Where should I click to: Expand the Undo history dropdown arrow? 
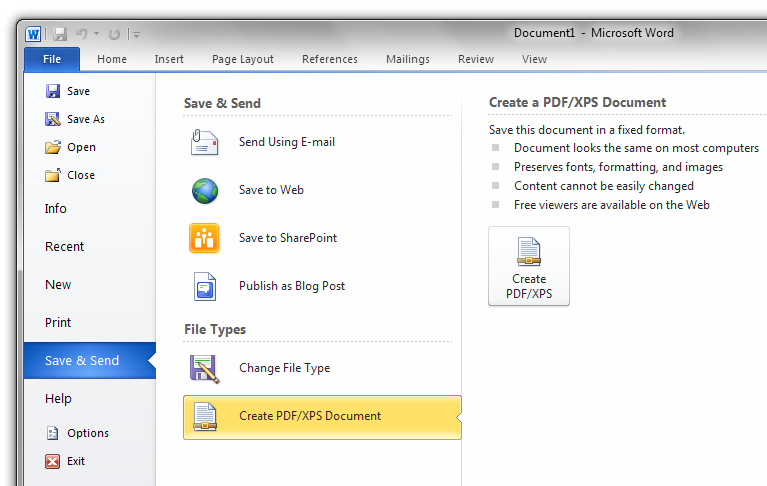pos(98,34)
